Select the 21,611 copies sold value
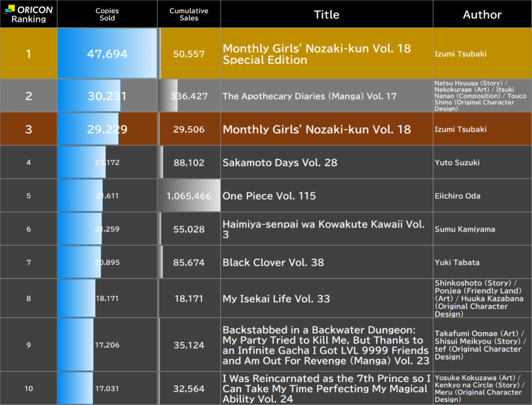Image resolution: width=532 pixels, height=405 pixels. [x=107, y=196]
